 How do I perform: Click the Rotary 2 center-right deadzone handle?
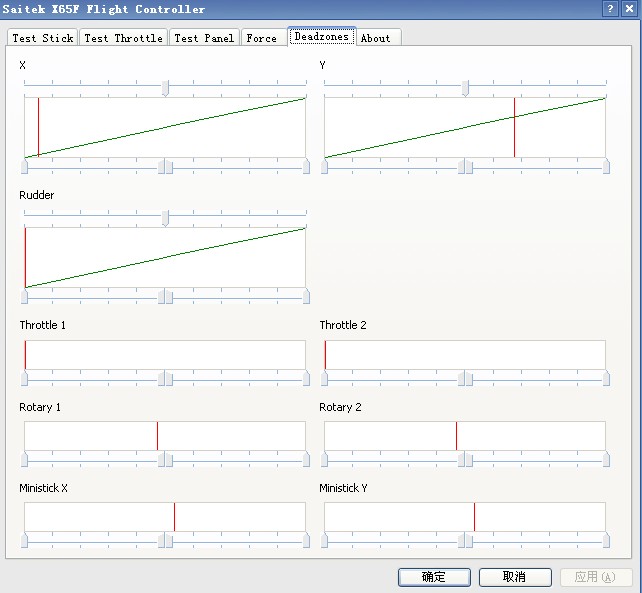click(x=469, y=459)
